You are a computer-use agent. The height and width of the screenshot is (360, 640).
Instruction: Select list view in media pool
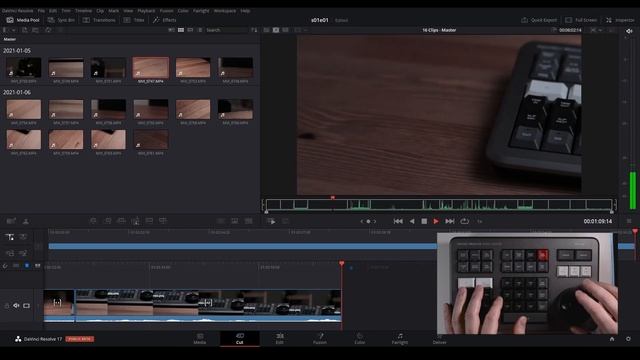[200, 30]
